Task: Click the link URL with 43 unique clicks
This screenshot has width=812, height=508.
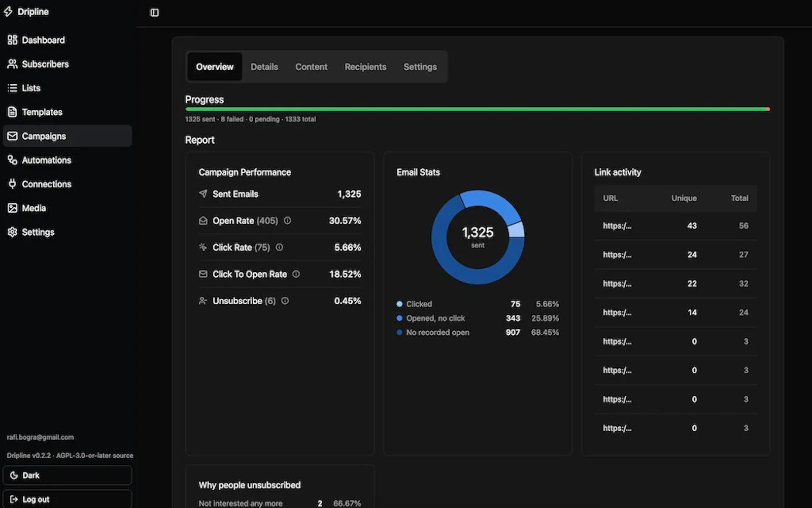Action: pos(617,226)
